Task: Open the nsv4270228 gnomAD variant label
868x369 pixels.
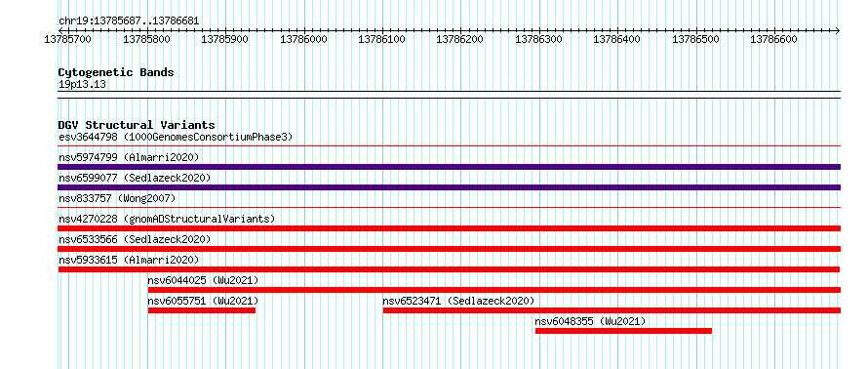Action: [x=167, y=219]
